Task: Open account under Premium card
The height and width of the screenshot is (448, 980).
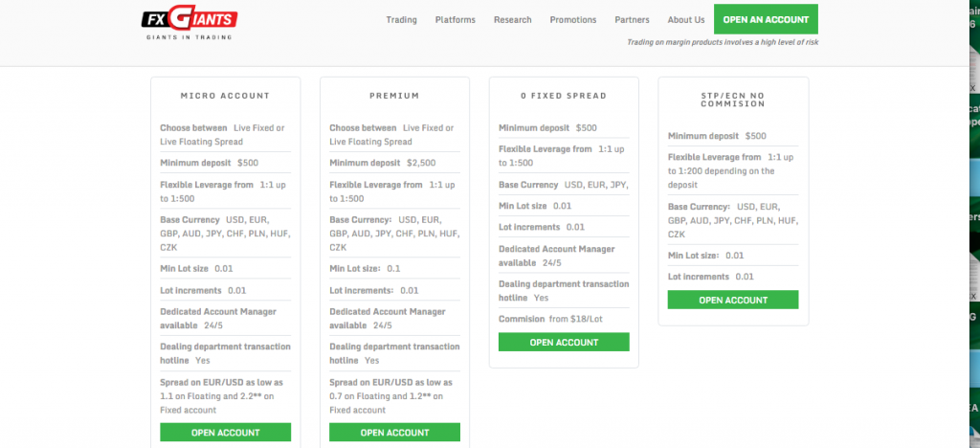Action: point(395,433)
